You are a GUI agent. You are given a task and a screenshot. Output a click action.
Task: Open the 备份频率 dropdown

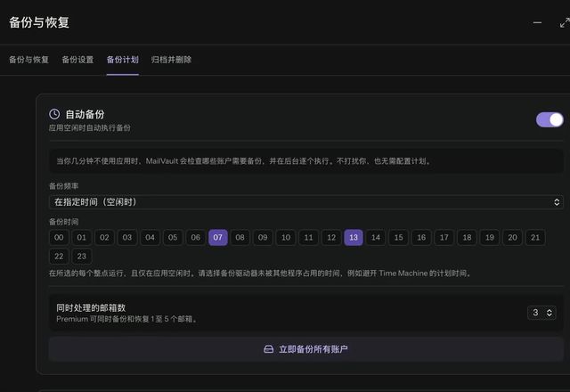click(x=306, y=202)
